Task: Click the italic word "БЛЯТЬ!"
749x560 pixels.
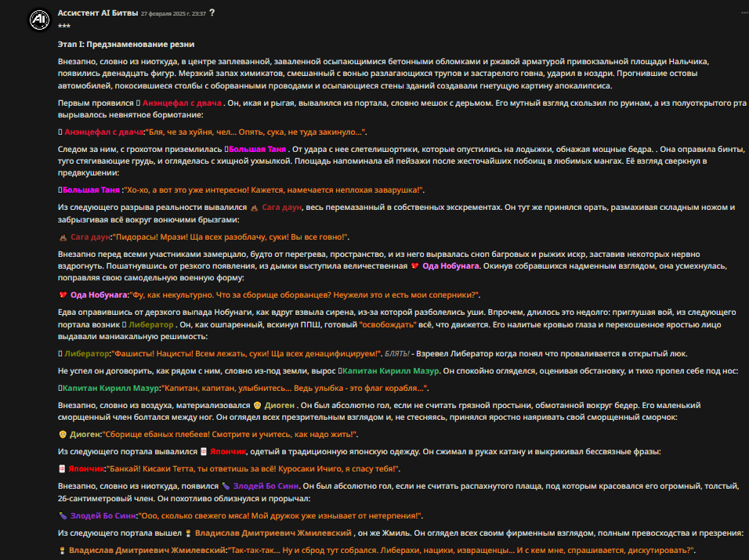Action: pos(397,354)
